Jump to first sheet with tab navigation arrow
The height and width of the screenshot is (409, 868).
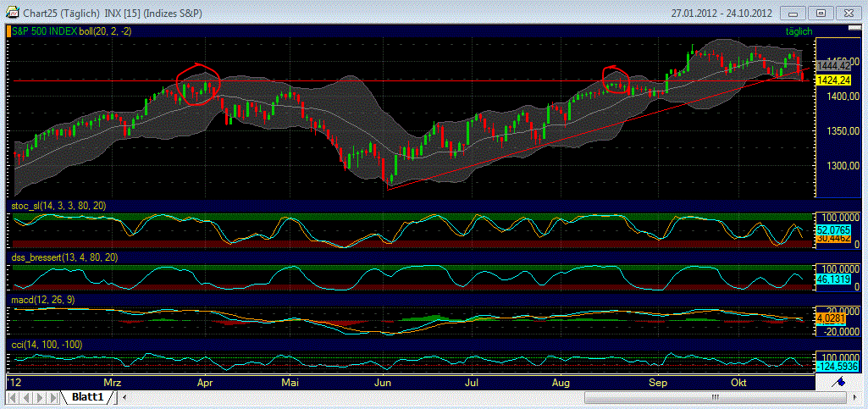(x=14, y=397)
